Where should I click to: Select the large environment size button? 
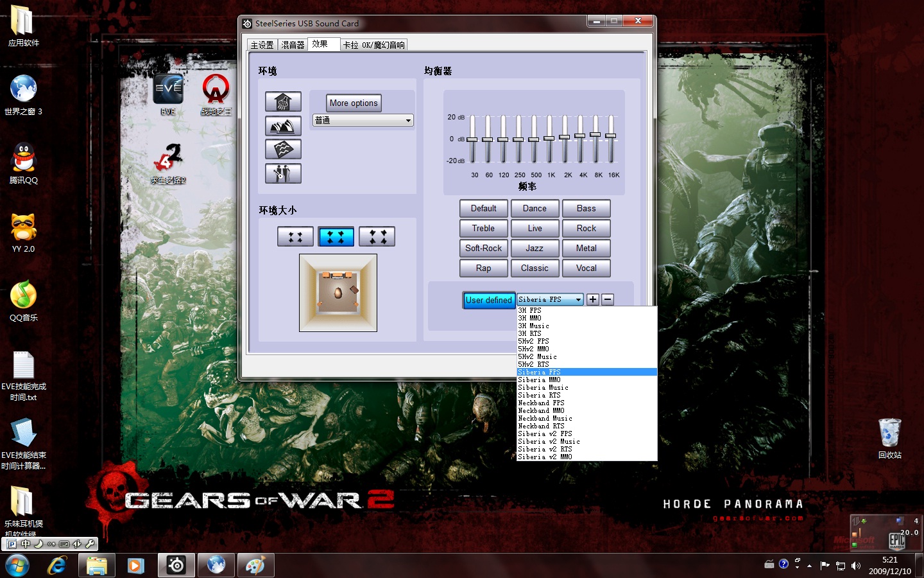click(x=377, y=236)
